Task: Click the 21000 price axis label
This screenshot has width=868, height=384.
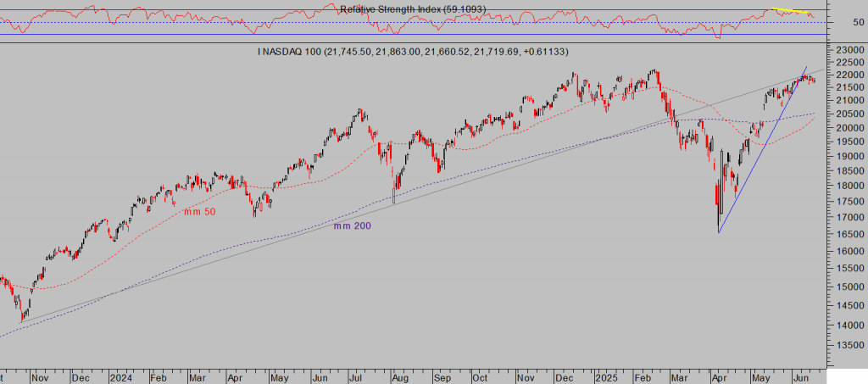Action: pos(849,100)
